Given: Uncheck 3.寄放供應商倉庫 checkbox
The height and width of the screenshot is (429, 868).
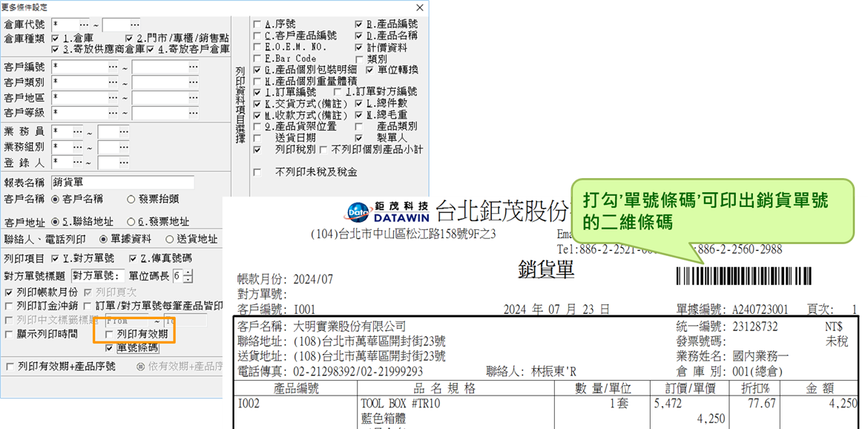Looking at the screenshot, I should pyautogui.click(x=55, y=49).
